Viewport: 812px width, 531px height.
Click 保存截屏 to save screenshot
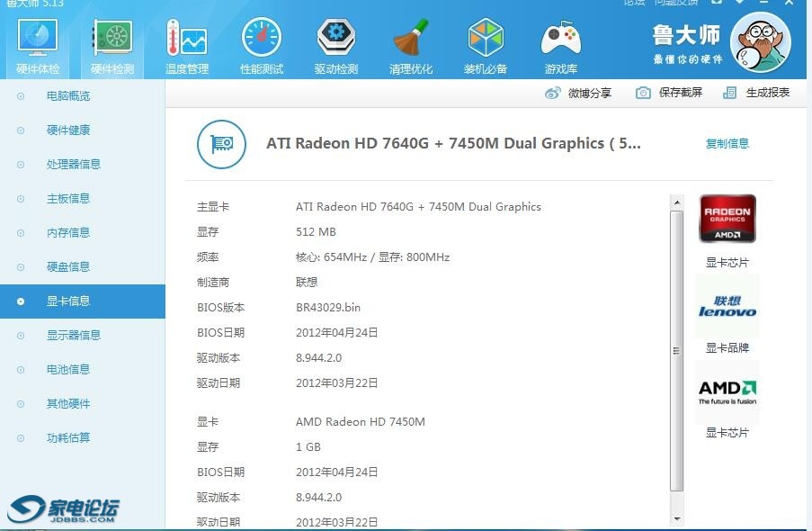tap(669, 93)
